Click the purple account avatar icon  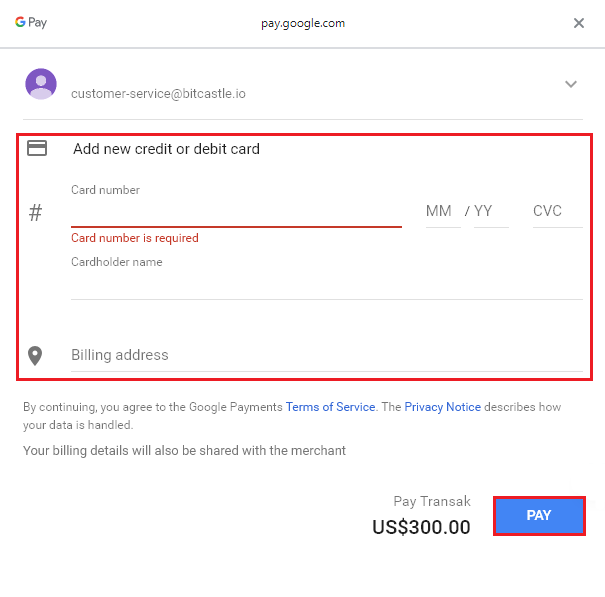(41, 84)
